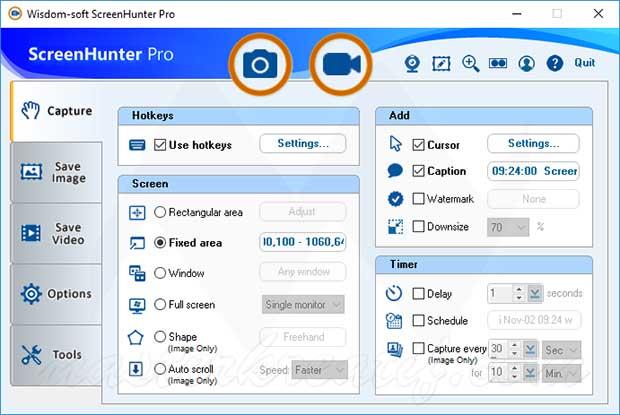The height and width of the screenshot is (415, 620).
Task: Uncheck the Caption checkbox
Action: (418, 171)
